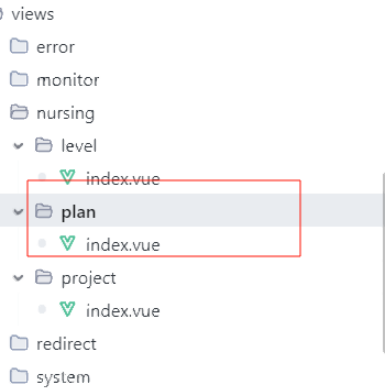Click the vertical scrollbar on right edge
Image resolution: width=385 pixels, height=388 pixels.
pos(383,263)
